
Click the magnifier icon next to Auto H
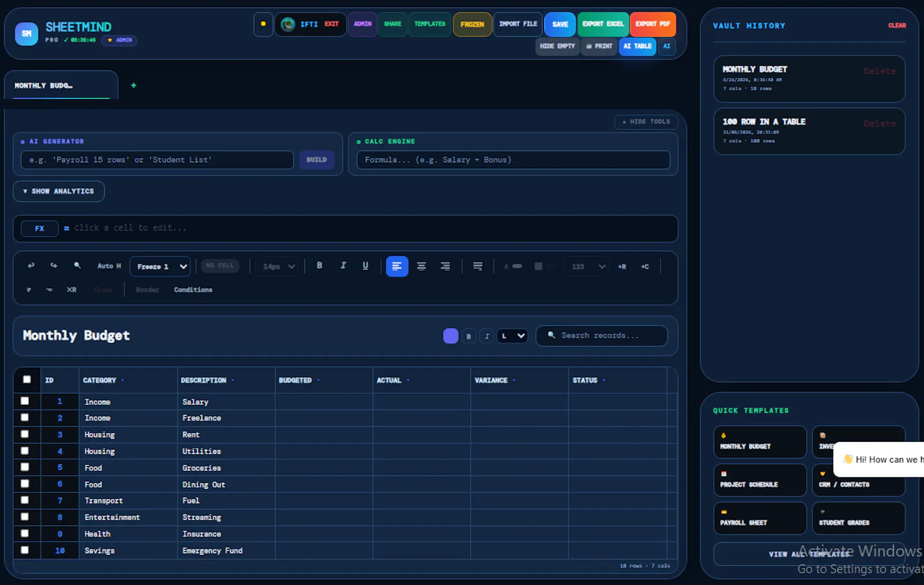click(x=77, y=266)
